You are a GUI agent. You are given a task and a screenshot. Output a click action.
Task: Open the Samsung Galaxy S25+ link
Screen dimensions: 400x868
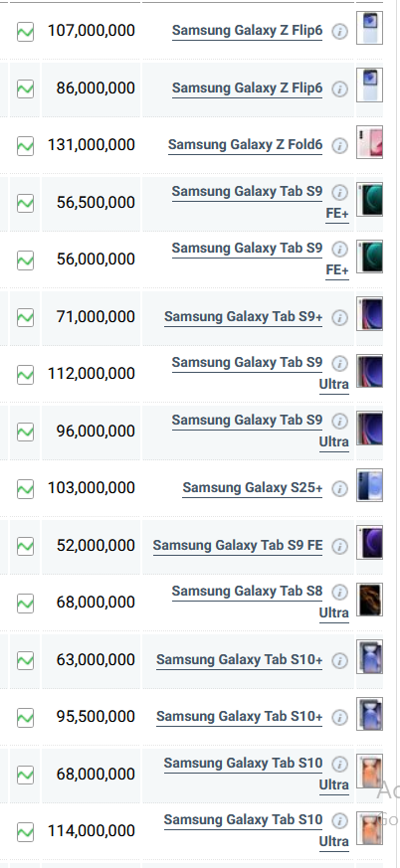tap(252, 488)
